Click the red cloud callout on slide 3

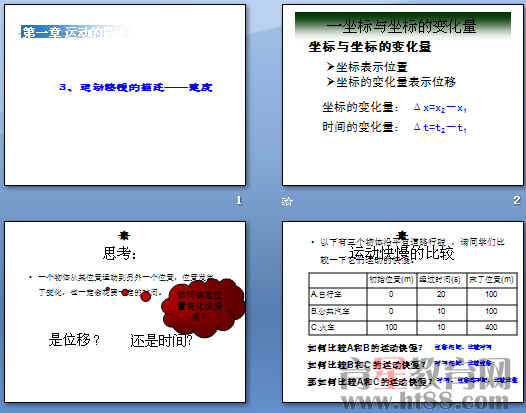(x=203, y=308)
